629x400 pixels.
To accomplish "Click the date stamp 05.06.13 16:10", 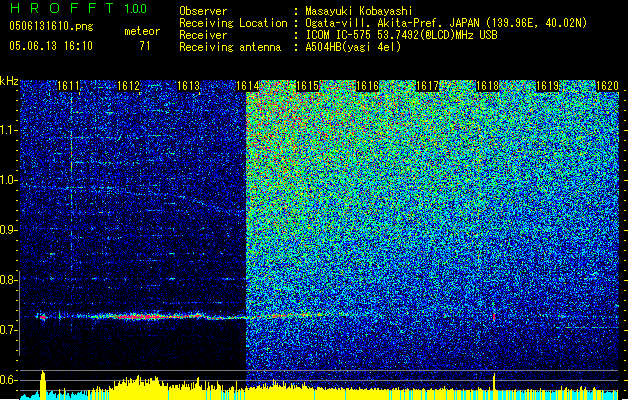I will (51, 46).
